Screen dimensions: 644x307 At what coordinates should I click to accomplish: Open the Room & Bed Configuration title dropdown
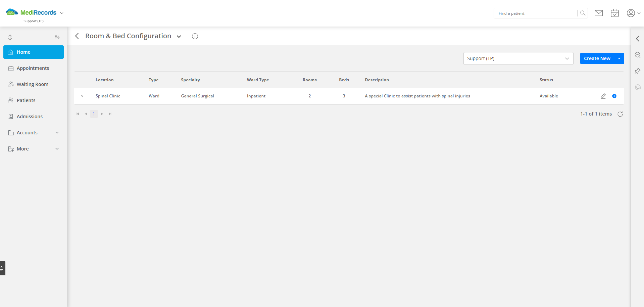179,37
